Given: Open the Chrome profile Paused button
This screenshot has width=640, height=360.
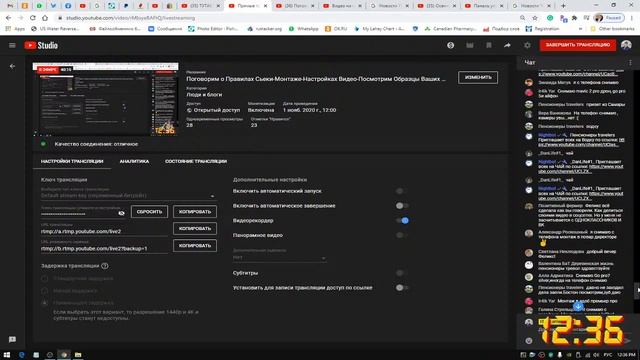Looking at the screenshot, I should pyautogui.click(x=609, y=18).
